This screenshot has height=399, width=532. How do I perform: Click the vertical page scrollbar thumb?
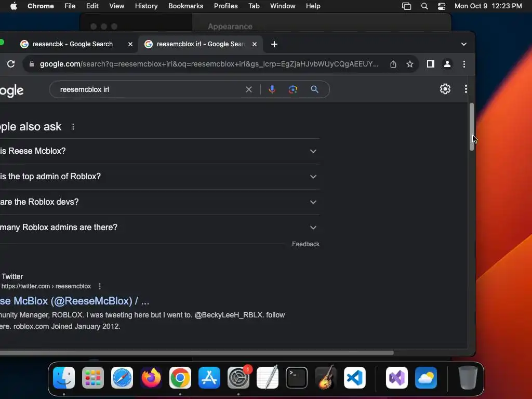coord(471,127)
